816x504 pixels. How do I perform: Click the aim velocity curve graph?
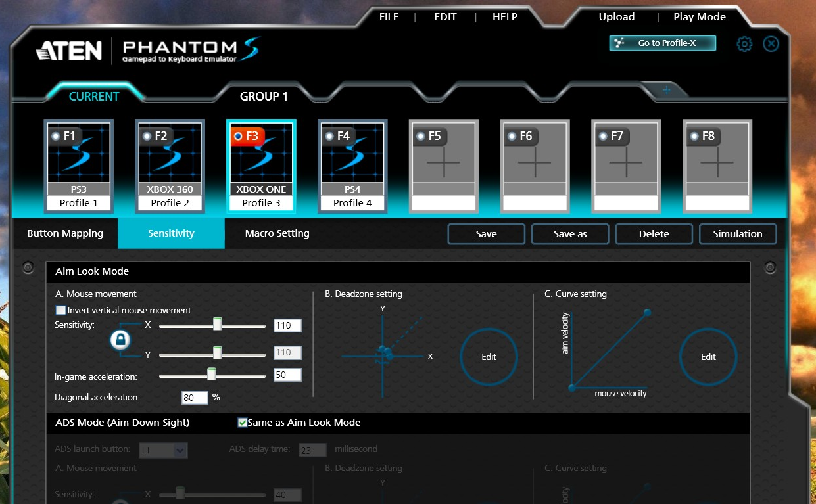609,352
